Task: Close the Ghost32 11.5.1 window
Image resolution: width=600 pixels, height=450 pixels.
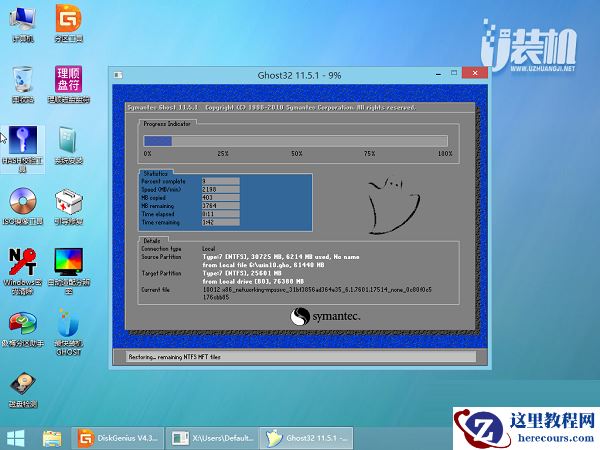Action: pyautogui.click(x=475, y=73)
